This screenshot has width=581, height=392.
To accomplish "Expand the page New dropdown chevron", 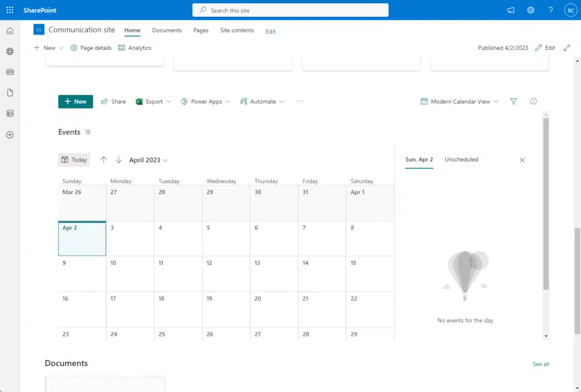I will coord(61,48).
